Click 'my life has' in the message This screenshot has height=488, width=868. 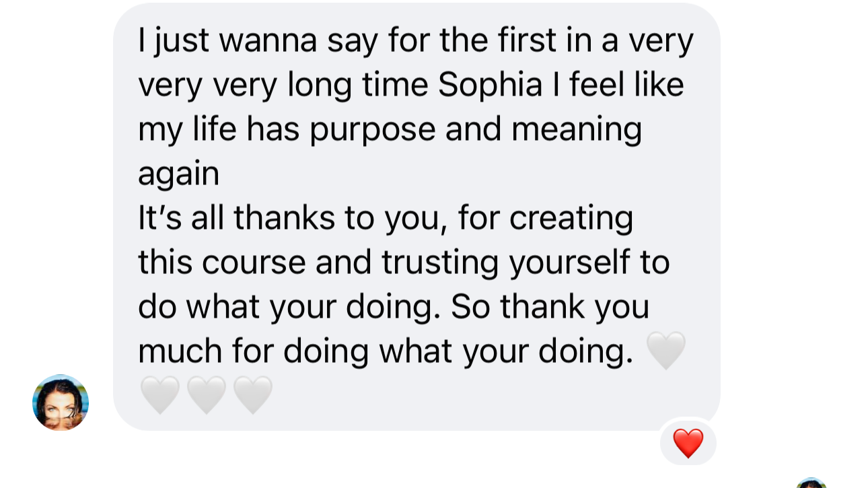pyautogui.click(x=219, y=130)
